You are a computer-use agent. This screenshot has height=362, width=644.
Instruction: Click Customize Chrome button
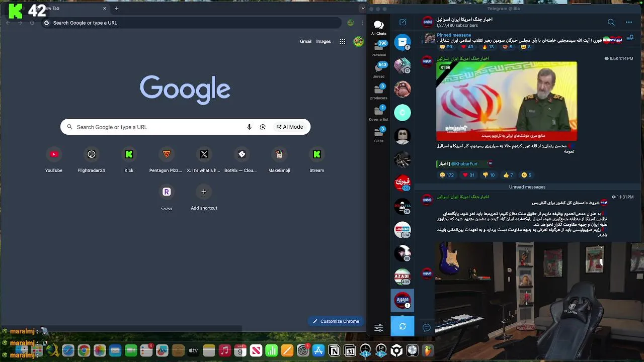pyautogui.click(x=336, y=321)
